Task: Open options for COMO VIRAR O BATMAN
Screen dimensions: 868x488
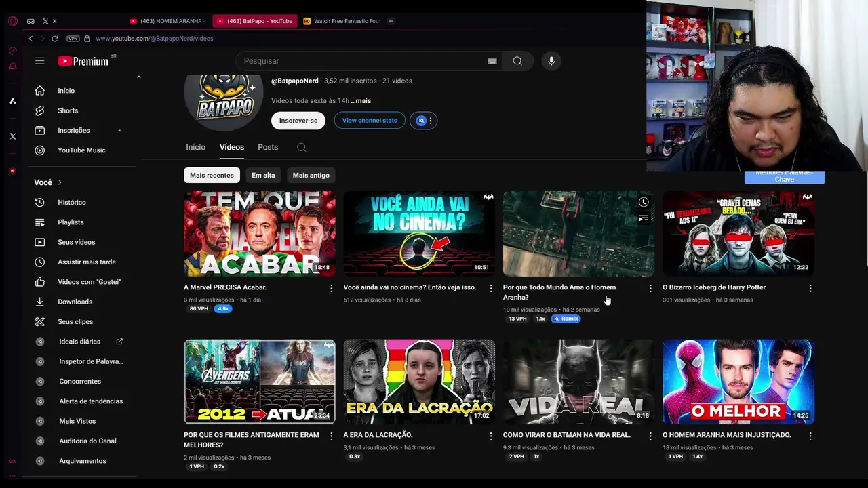Action: [650, 436]
